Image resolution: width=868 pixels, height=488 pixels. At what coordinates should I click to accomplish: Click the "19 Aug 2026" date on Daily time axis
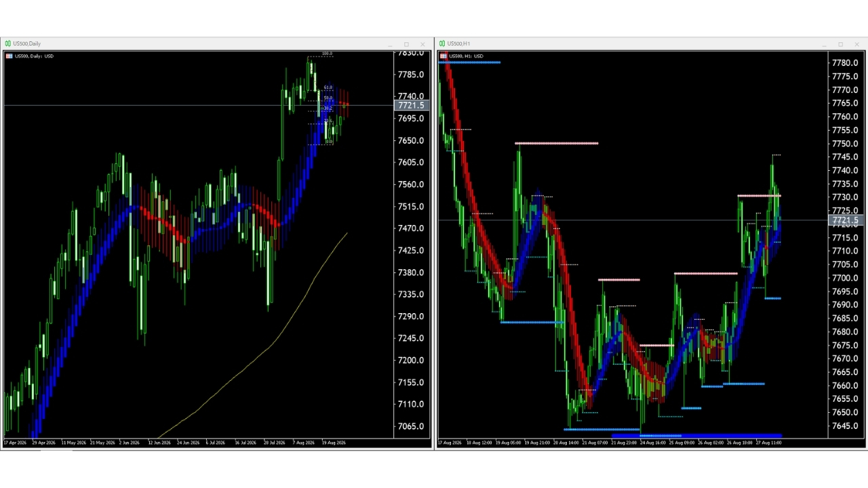[334, 443]
